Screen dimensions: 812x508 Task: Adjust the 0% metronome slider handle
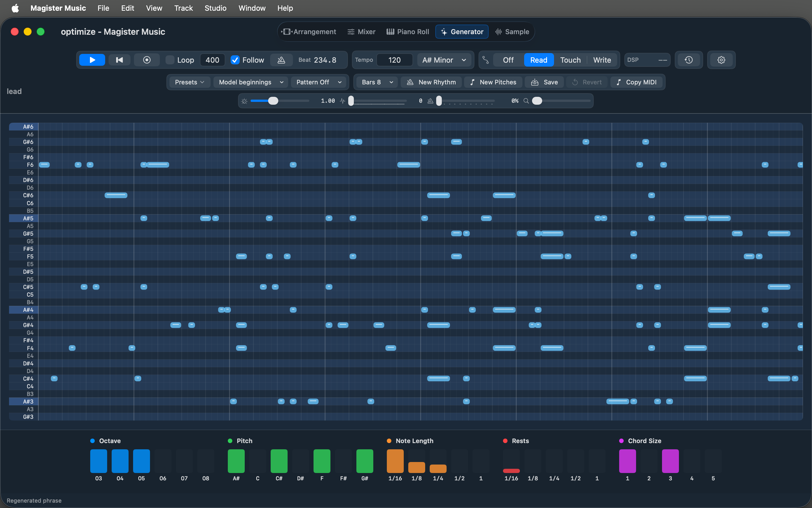pos(439,101)
